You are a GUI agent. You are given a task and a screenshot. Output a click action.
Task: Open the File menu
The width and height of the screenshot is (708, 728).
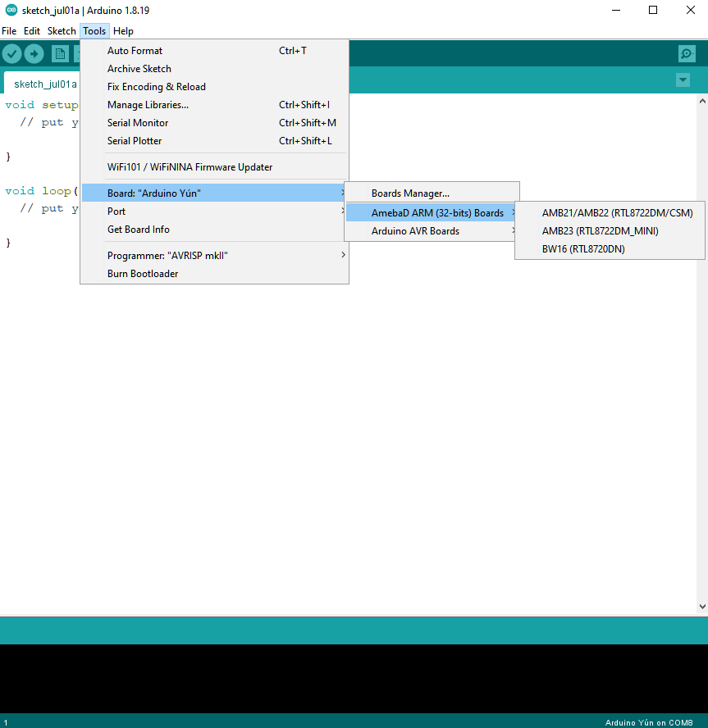pyautogui.click(x=9, y=31)
